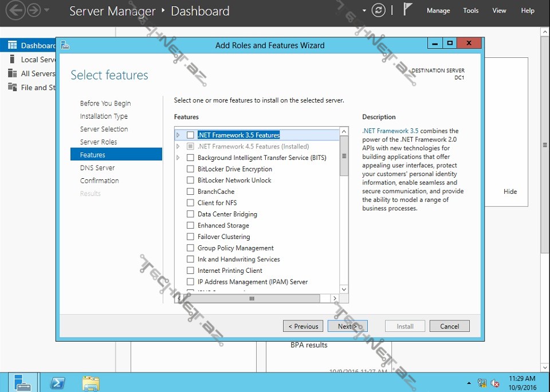This screenshot has height=392, width=550.
Task: Expand Background Intelligent Transfer Service node
Action: point(178,158)
